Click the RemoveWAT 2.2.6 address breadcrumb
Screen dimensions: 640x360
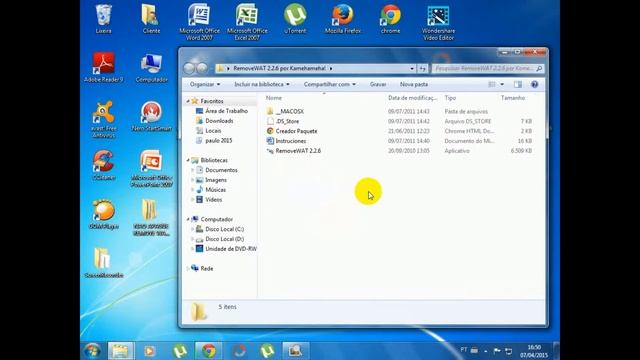280,69
